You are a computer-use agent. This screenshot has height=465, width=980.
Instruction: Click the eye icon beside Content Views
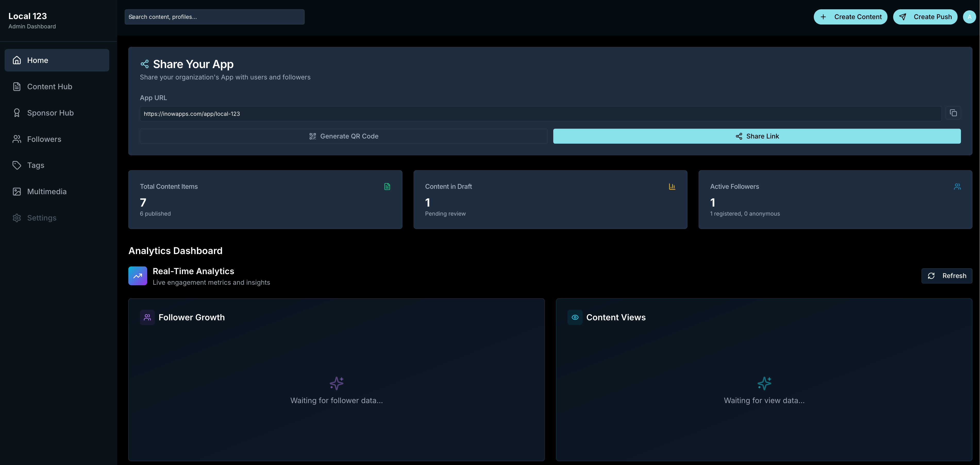575,317
